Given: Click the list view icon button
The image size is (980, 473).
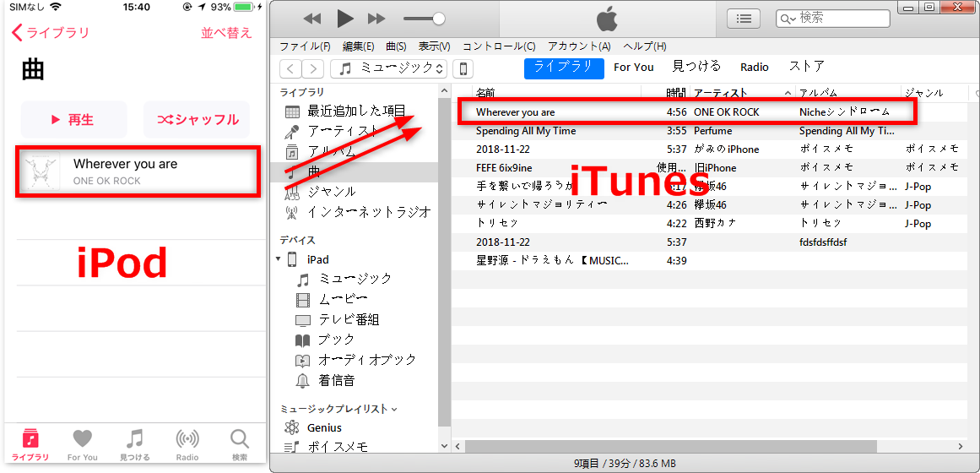Looking at the screenshot, I should [x=743, y=18].
